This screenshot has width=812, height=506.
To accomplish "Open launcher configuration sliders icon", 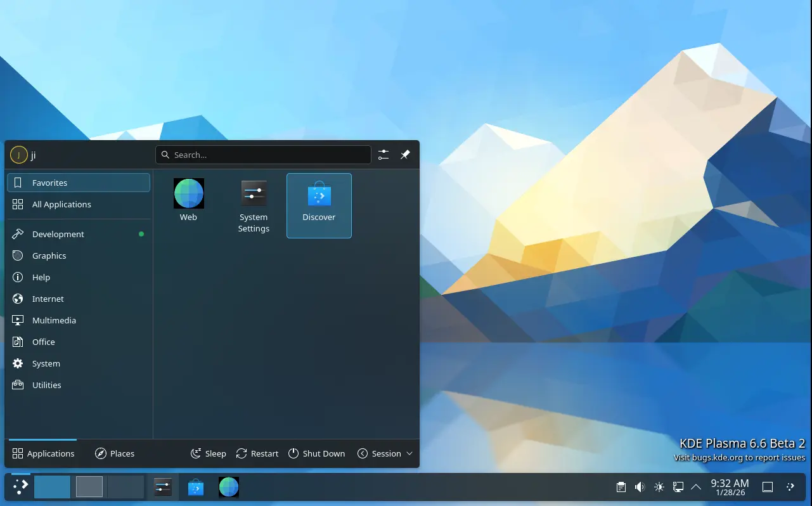I will click(x=383, y=155).
